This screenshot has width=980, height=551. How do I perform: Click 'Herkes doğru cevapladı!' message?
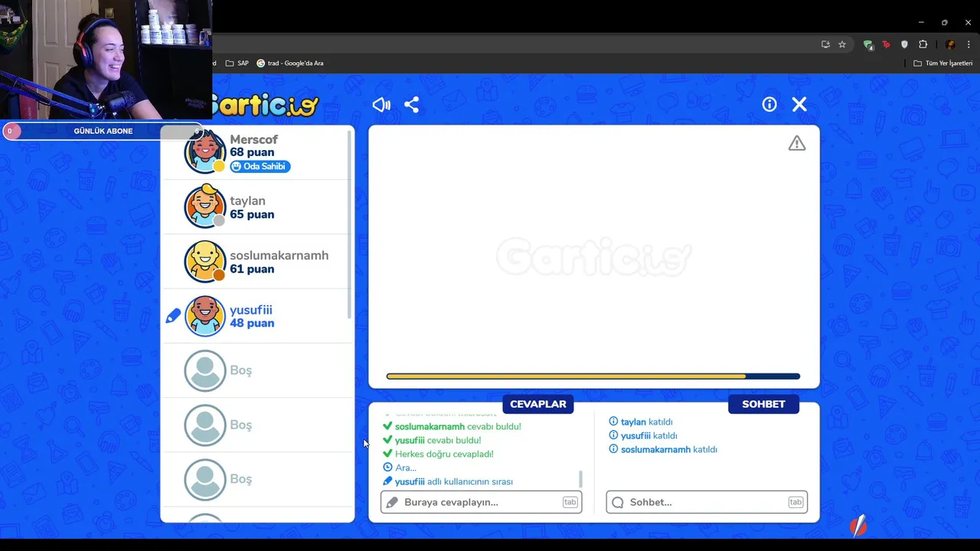444,454
